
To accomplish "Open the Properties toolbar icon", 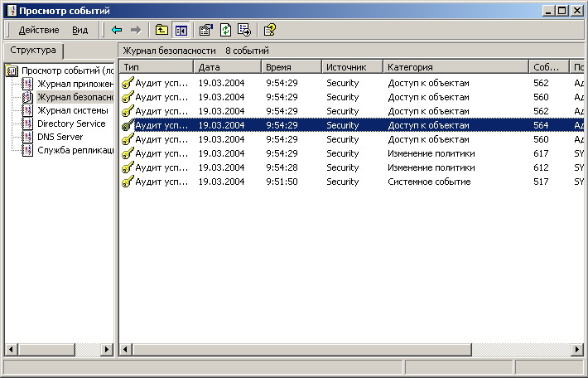I will click(206, 30).
